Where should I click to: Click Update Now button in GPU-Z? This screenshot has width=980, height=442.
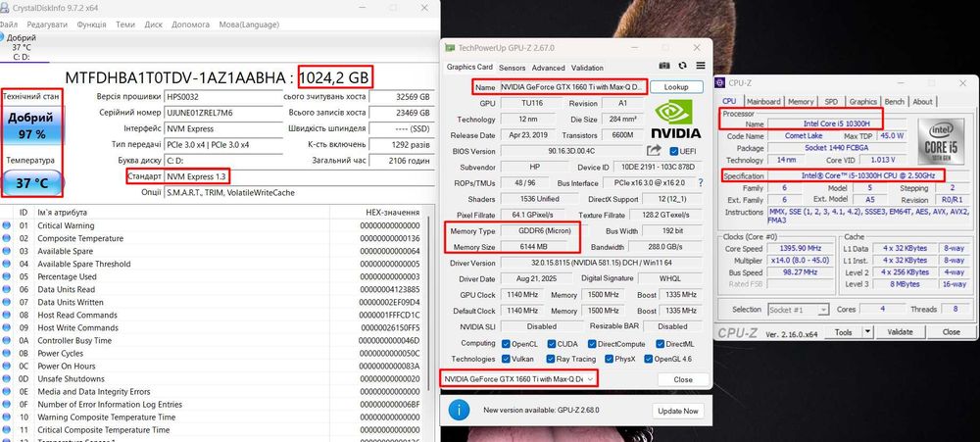[x=678, y=411]
